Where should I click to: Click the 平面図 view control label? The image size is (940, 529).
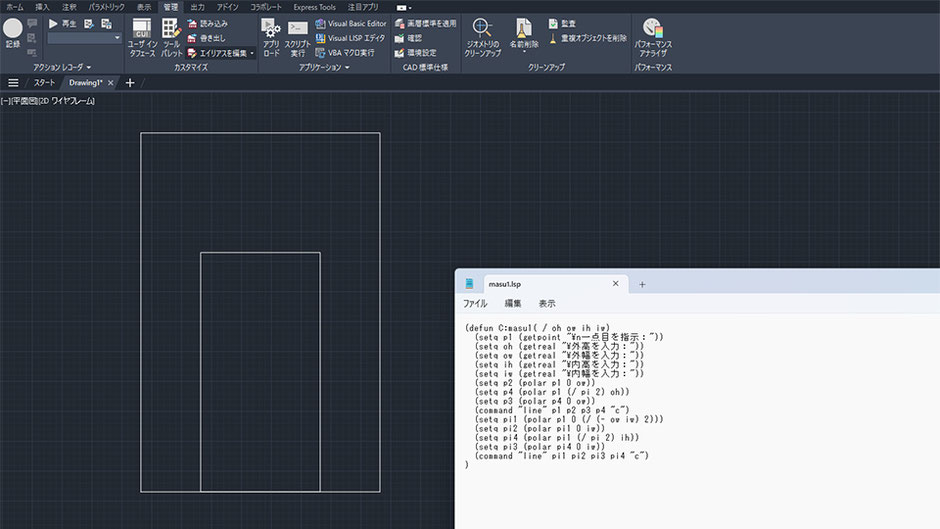[x=24, y=101]
